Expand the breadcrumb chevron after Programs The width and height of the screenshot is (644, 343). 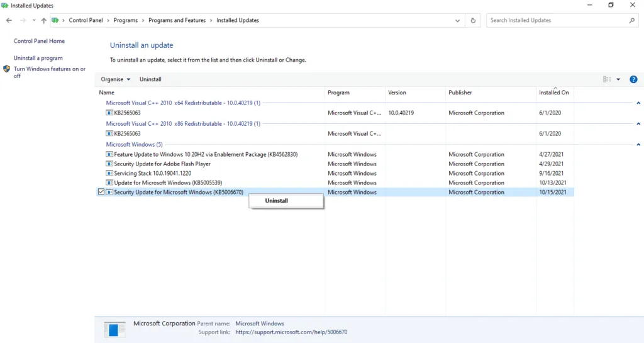143,21
